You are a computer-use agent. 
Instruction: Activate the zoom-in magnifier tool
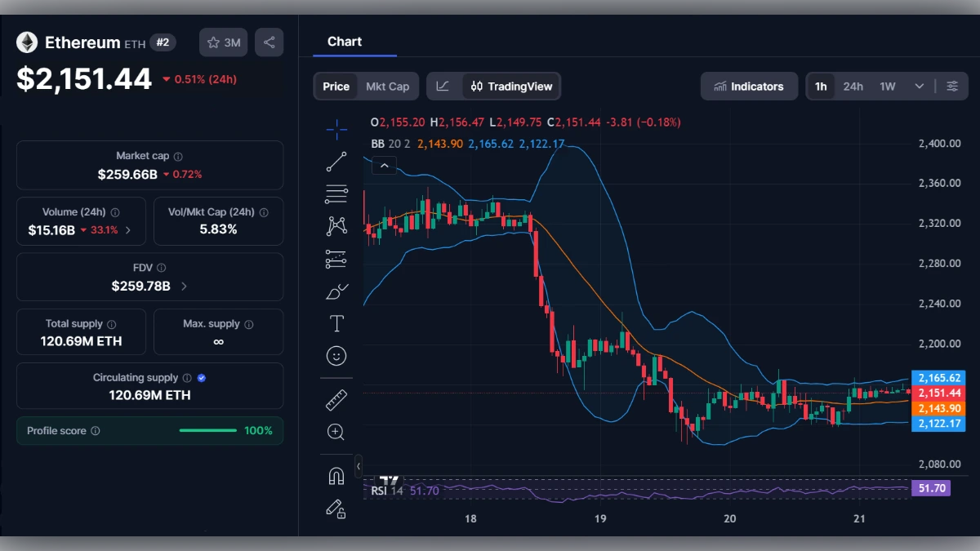(336, 433)
